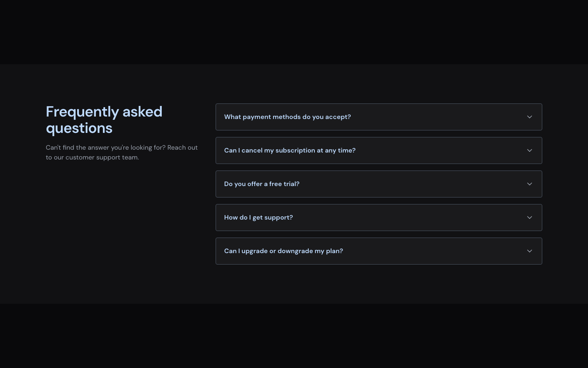Click the 'Frequently asked questions' heading

click(104, 120)
